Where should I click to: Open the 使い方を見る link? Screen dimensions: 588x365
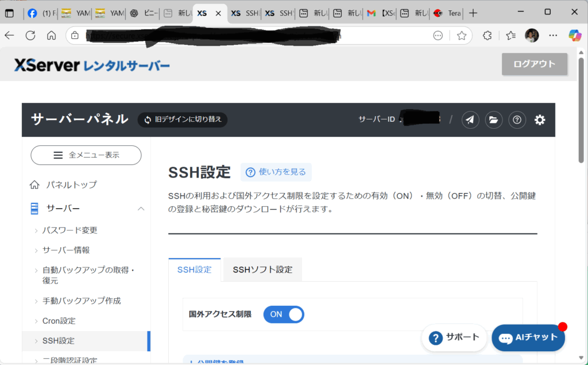(x=276, y=172)
